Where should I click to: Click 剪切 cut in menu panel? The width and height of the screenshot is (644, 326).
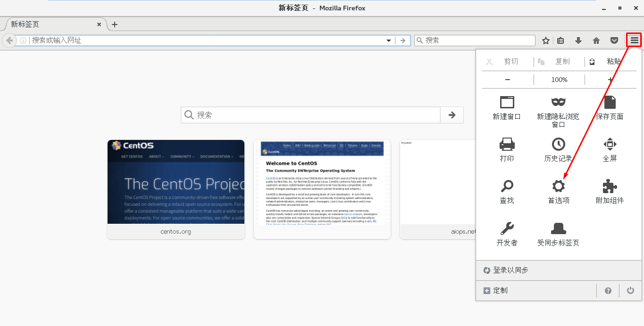[x=507, y=62]
